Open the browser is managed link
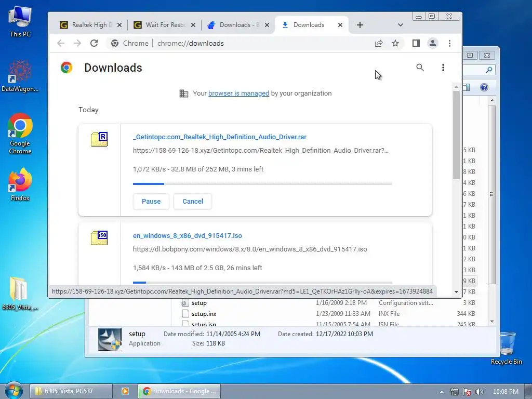 pyautogui.click(x=238, y=94)
